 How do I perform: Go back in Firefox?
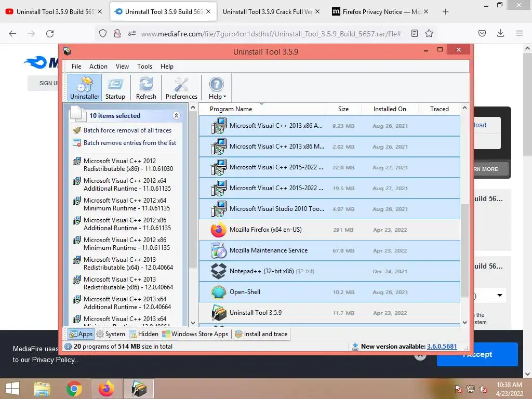(12, 34)
